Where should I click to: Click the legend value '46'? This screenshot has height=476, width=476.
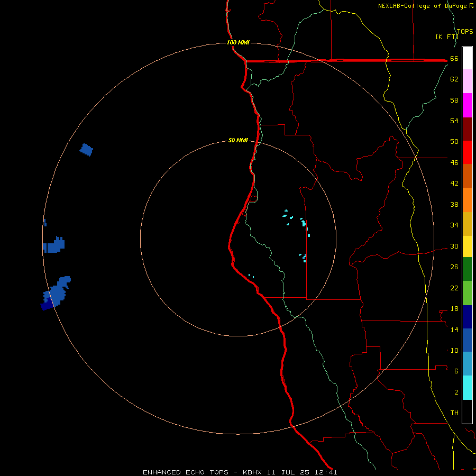[x=454, y=163]
